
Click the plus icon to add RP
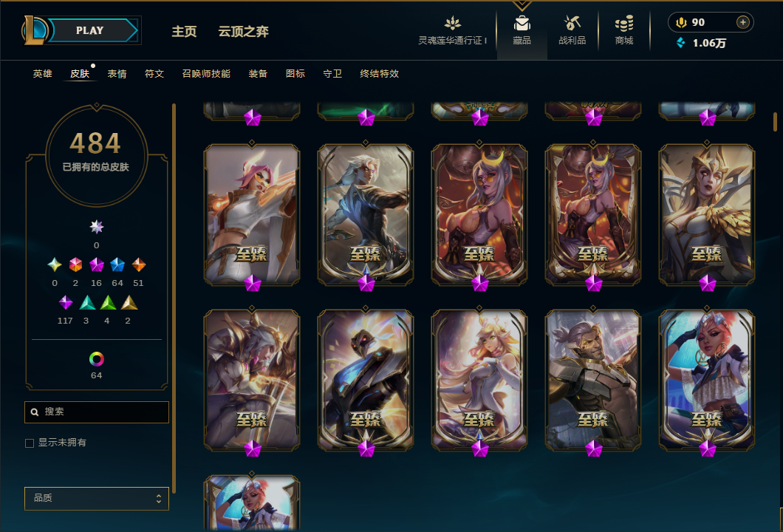[x=742, y=22]
